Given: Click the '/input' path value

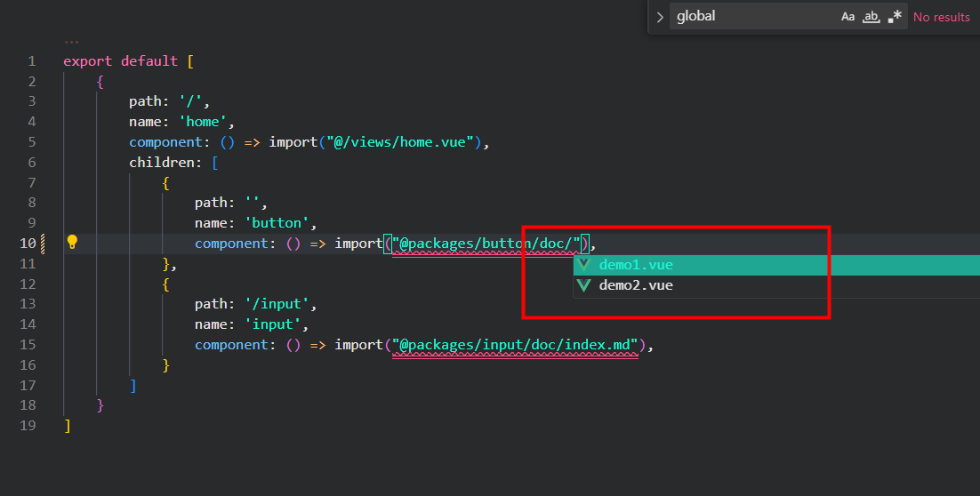Looking at the screenshot, I should coord(277,304).
